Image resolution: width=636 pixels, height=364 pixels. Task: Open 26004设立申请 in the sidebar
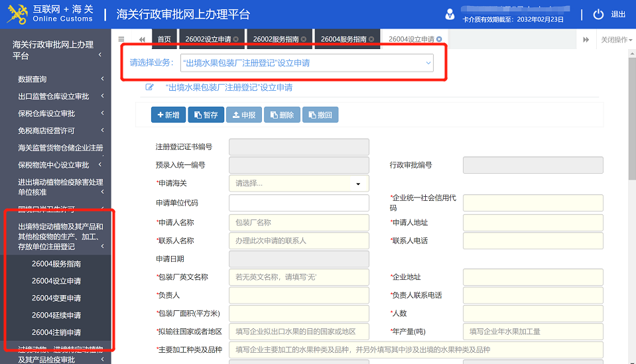click(56, 281)
